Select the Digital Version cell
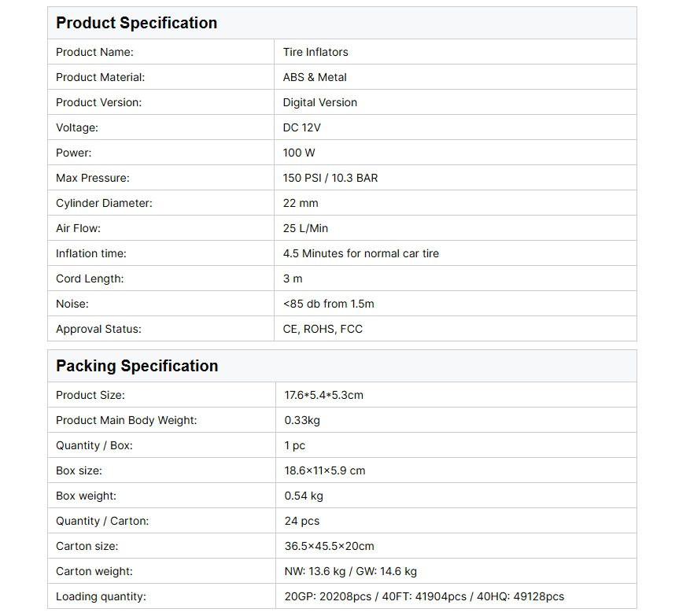The height and width of the screenshot is (616, 690). (320, 102)
